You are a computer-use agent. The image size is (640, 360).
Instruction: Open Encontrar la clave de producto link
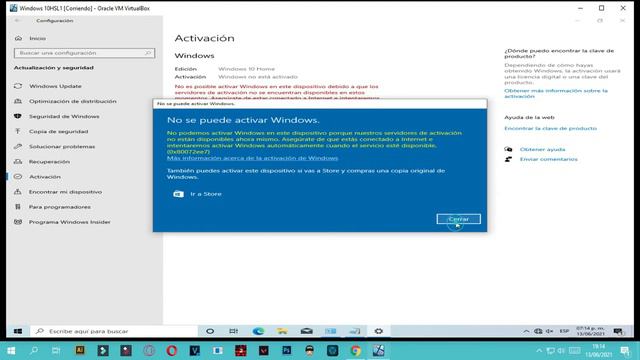(x=550, y=128)
